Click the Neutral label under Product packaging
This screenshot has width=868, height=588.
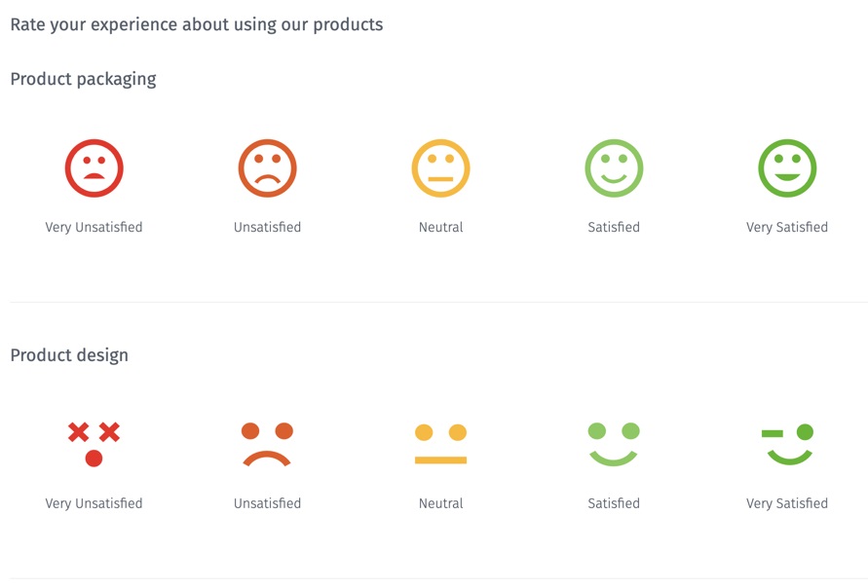pos(440,228)
